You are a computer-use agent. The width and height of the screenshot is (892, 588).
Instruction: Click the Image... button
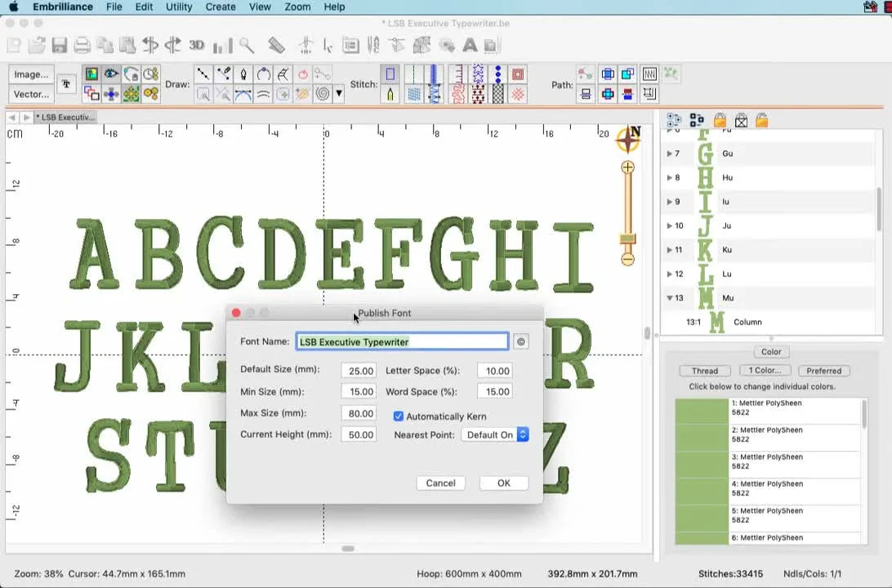31,74
